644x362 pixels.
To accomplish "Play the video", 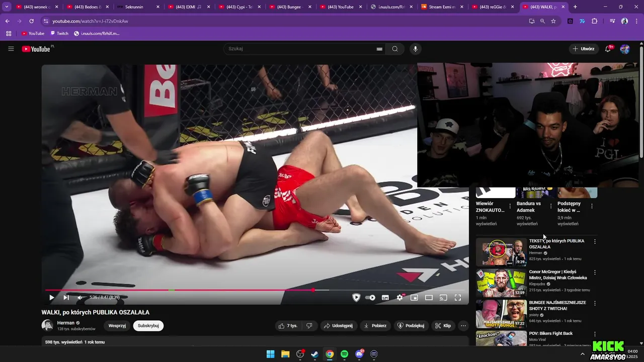I will pos(51,298).
